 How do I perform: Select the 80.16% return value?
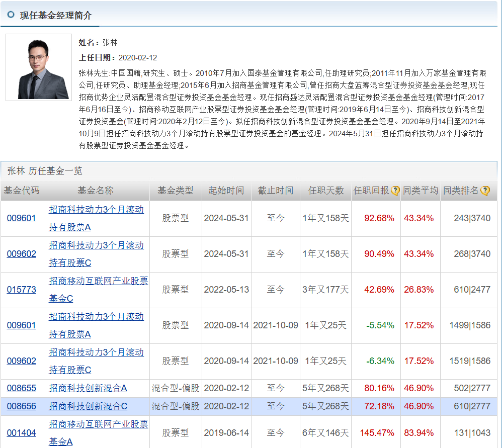(379, 389)
